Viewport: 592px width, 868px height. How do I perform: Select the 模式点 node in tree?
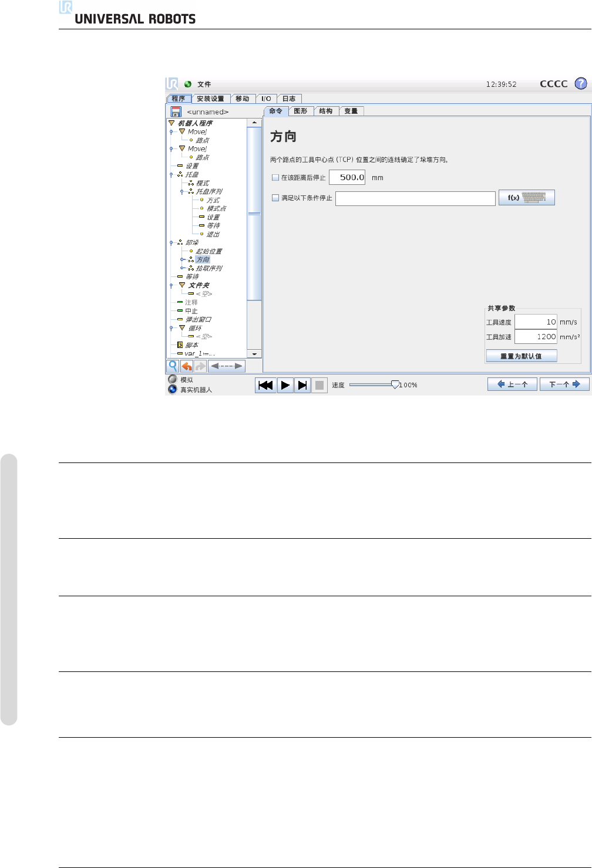(216, 208)
